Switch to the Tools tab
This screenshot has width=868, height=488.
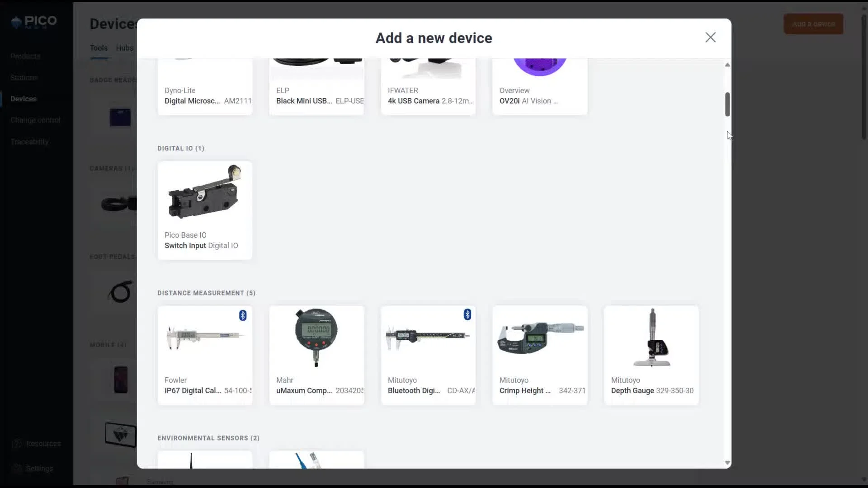99,48
